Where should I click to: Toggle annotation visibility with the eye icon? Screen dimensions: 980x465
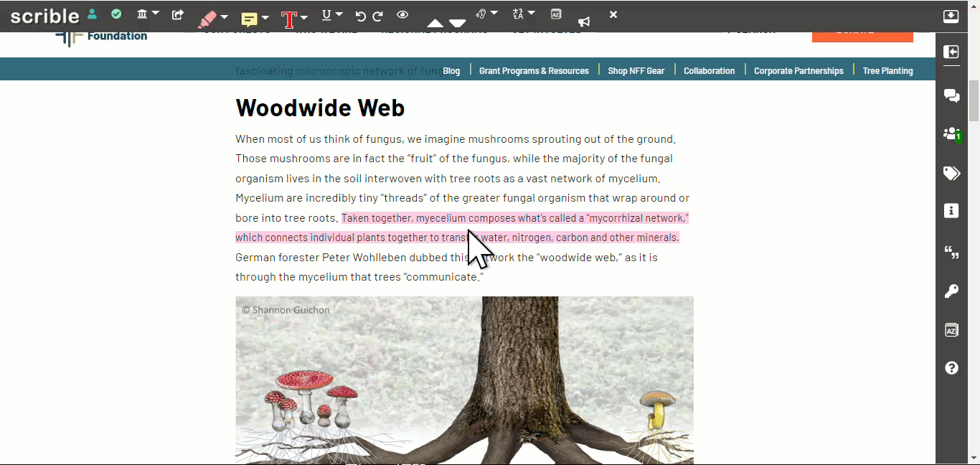(402, 14)
